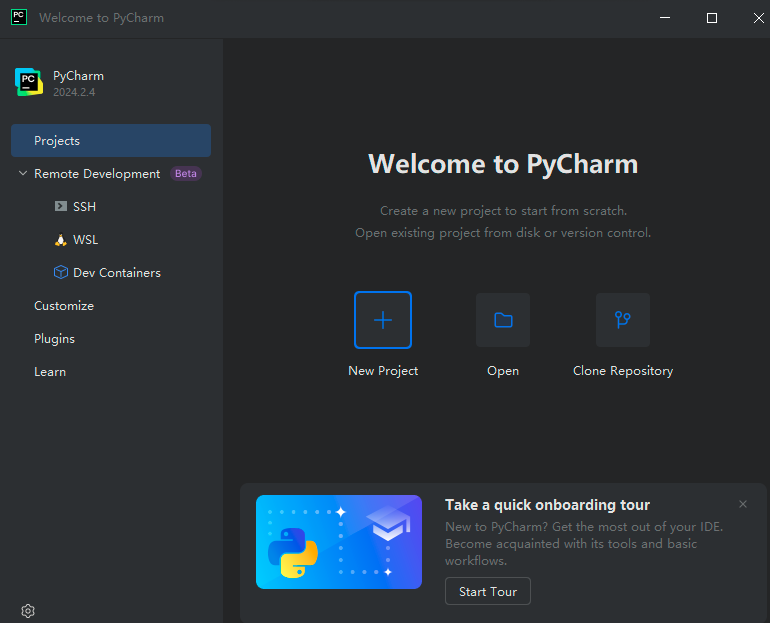Maximize the PyCharm welcome window
The image size is (770, 623).
tap(712, 18)
